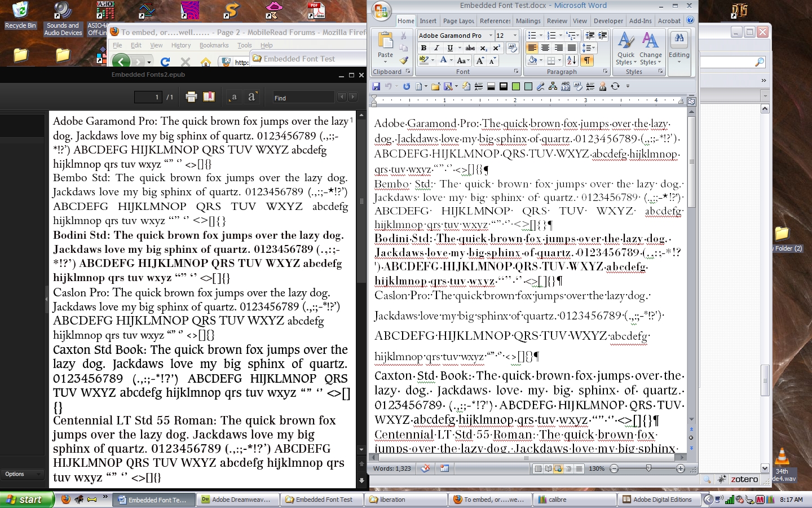Click the Sort A-Z paragraph icon
The height and width of the screenshot is (508, 812).
click(x=572, y=60)
